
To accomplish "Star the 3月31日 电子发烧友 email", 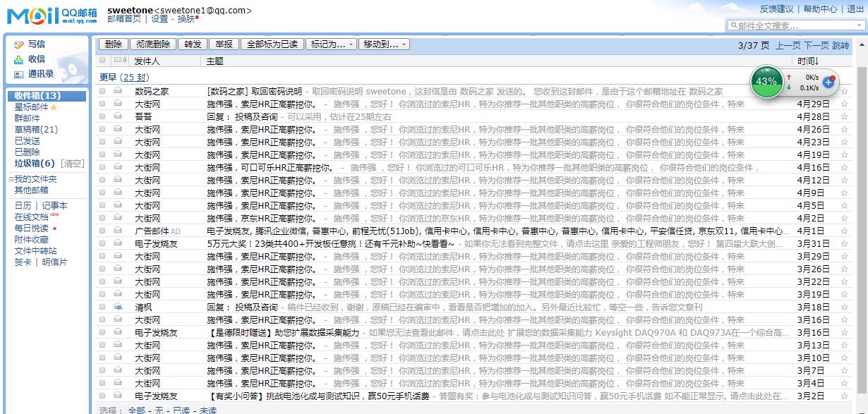I will [844, 243].
